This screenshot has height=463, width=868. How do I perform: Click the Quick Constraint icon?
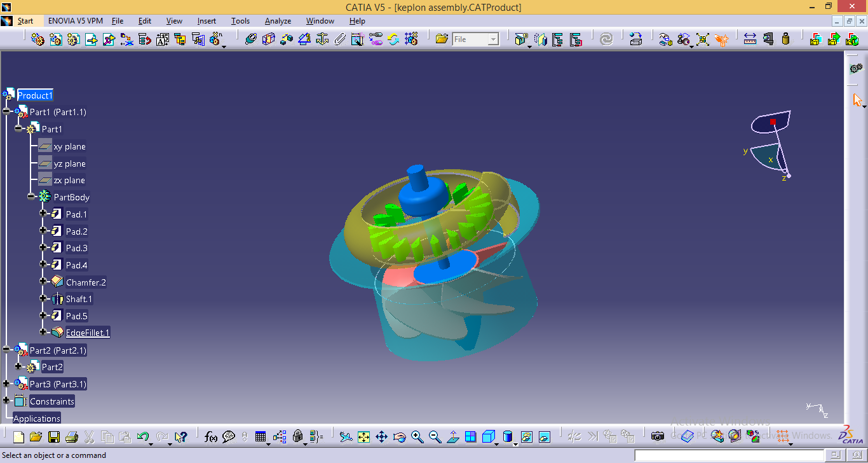coord(358,39)
